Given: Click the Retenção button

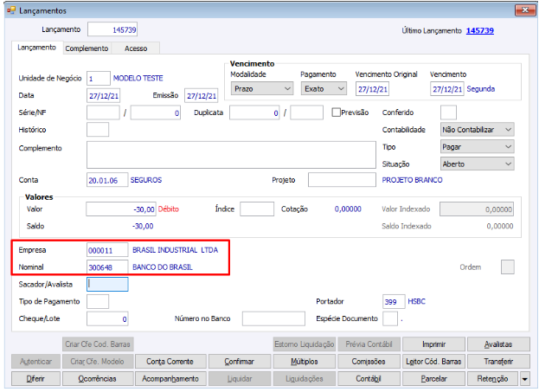Looking at the screenshot, I should coord(492,379).
